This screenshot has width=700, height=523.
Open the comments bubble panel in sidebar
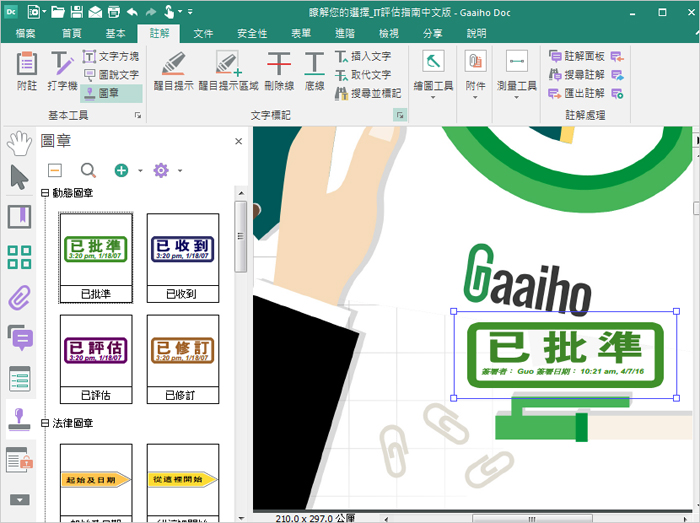click(20, 338)
